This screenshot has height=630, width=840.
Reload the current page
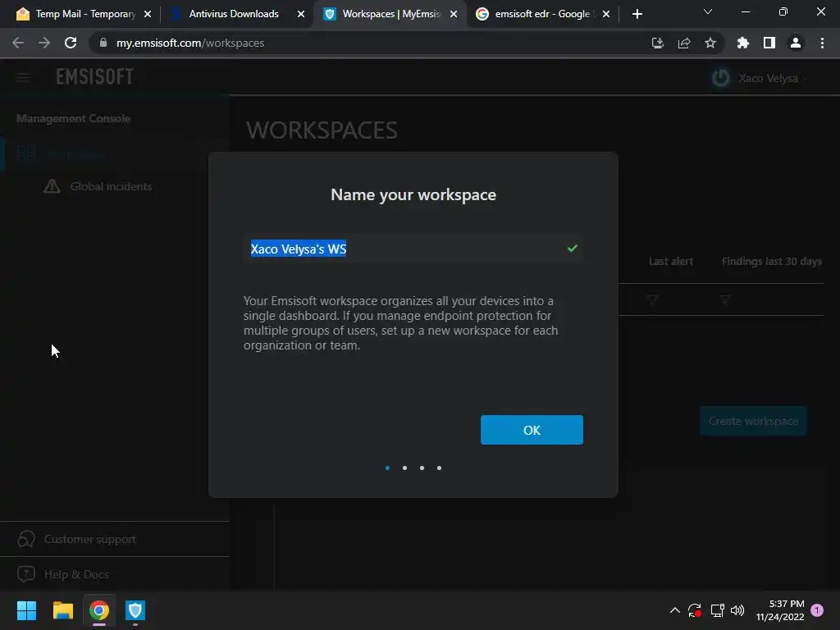coord(71,43)
